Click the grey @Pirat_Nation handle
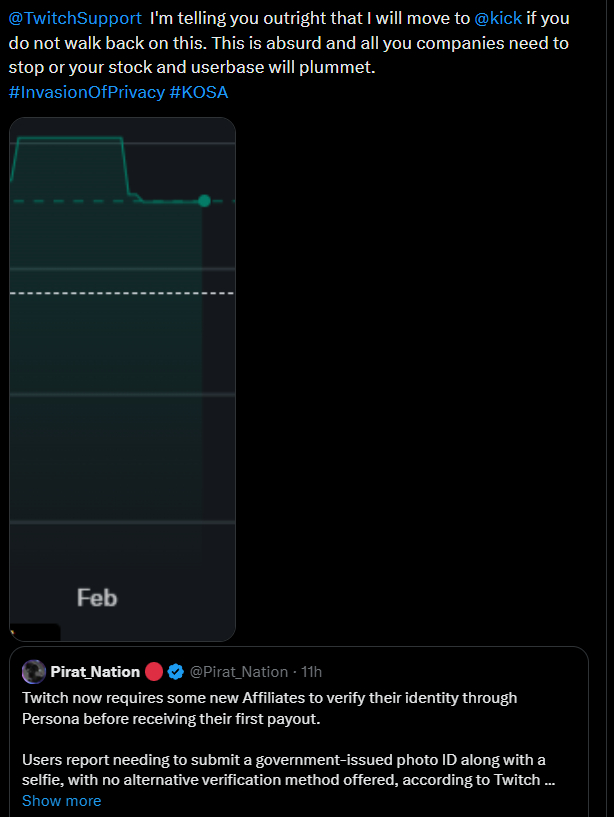Viewport: 614px width, 817px height. click(239, 672)
